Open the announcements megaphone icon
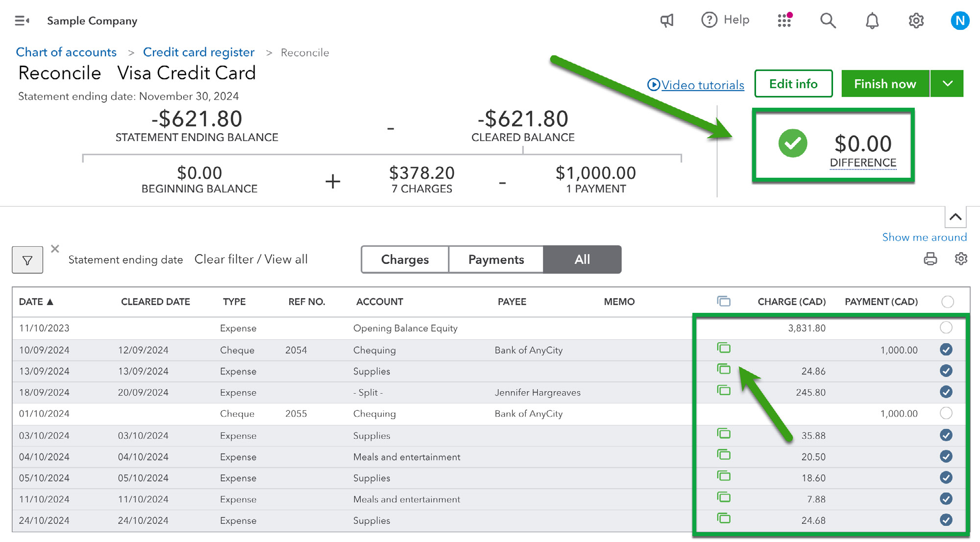Image resolution: width=980 pixels, height=542 pixels. (667, 20)
